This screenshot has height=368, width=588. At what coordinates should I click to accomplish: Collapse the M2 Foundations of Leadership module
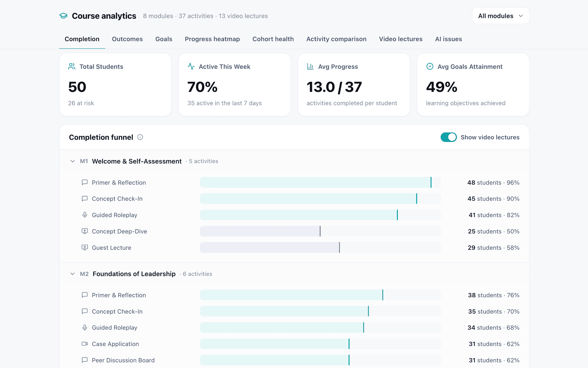tap(73, 274)
